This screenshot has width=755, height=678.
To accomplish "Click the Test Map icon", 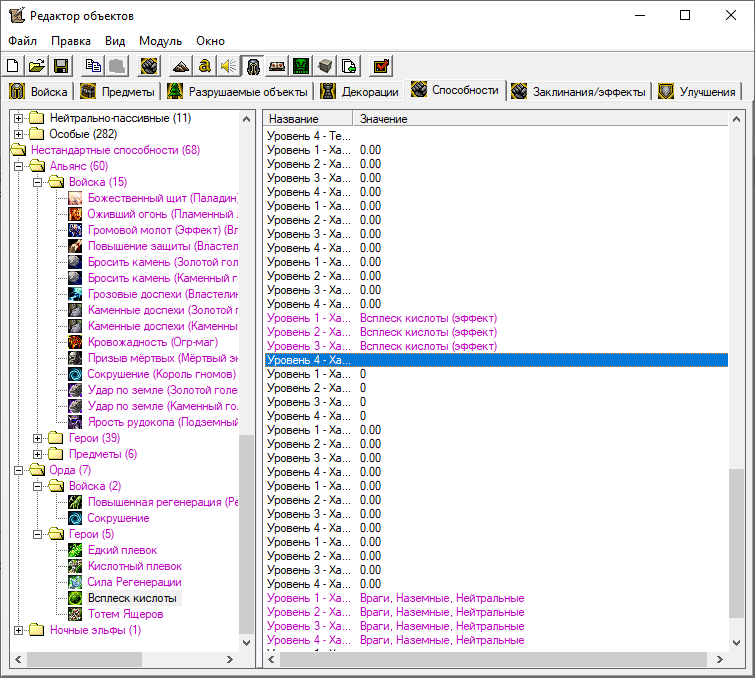I will [x=381, y=66].
